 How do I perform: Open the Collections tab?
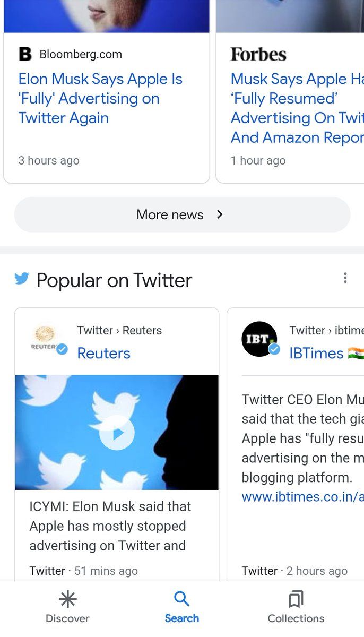296,608
